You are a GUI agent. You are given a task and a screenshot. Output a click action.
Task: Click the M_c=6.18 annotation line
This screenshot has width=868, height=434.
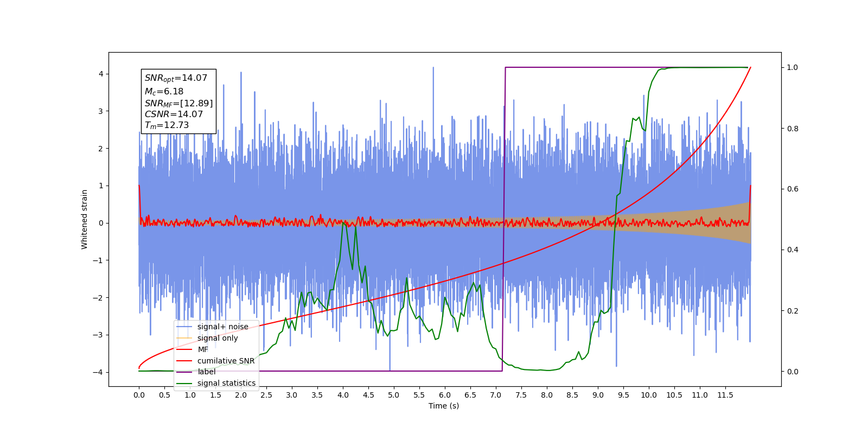pos(164,92)
